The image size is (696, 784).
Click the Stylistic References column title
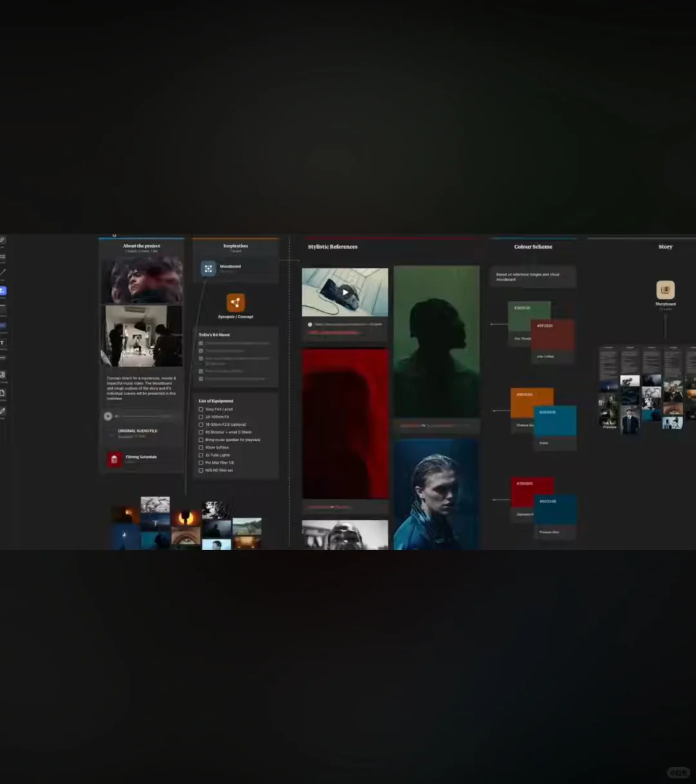click(x=333, y=247)
